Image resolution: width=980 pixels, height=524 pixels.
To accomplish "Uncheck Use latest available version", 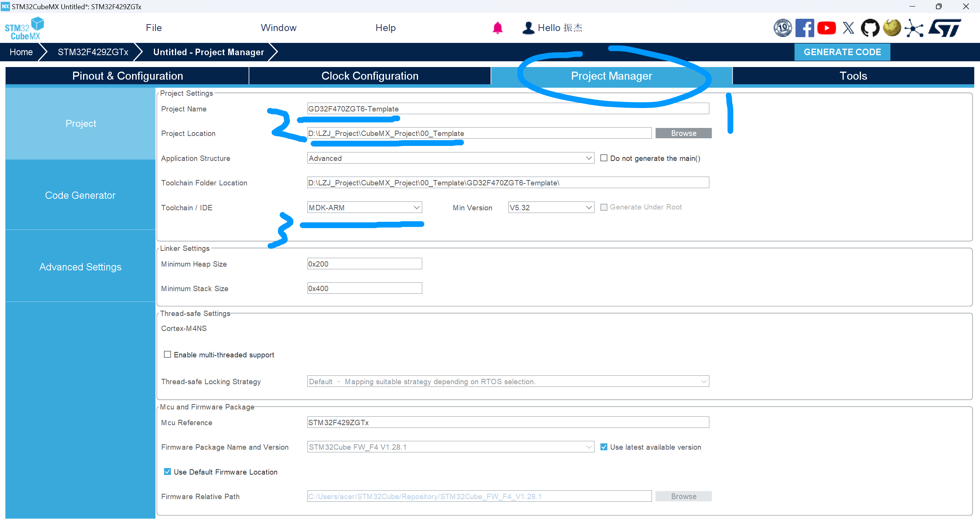I will [604, 447].
